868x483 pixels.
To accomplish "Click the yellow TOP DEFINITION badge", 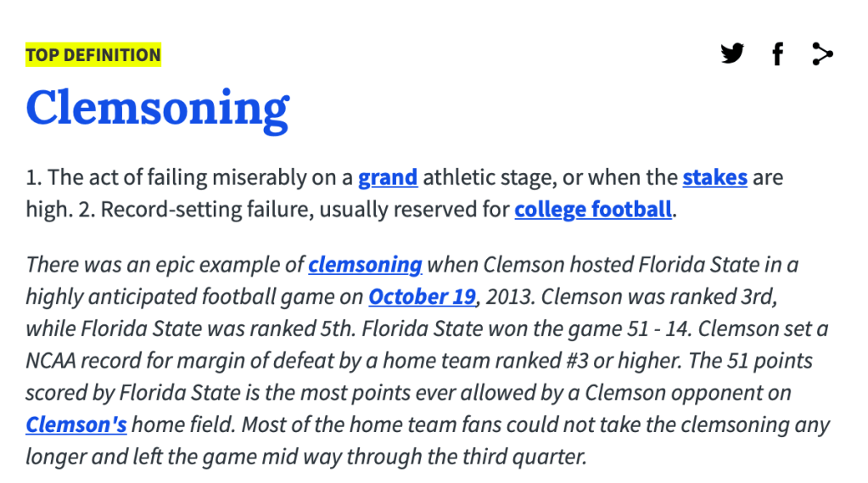I will pyautogui.click(x=93, y=56).
